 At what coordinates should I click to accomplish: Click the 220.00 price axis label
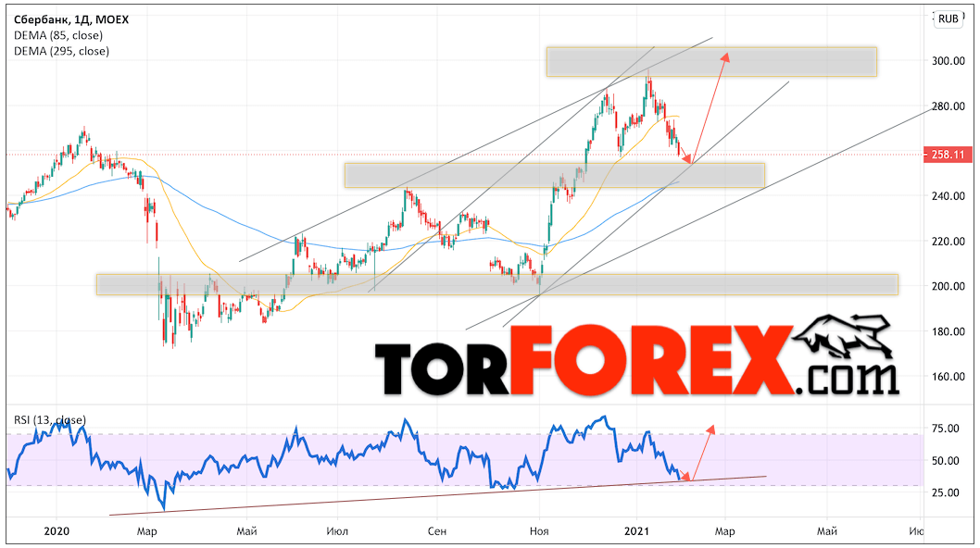(x=949, y=242)
